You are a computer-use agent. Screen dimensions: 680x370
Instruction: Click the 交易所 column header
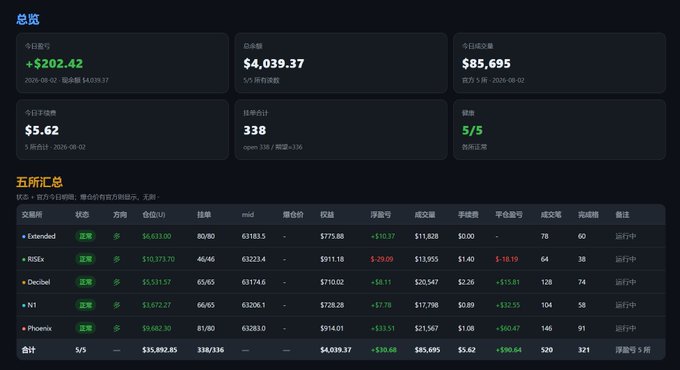(x=32, y=215)
